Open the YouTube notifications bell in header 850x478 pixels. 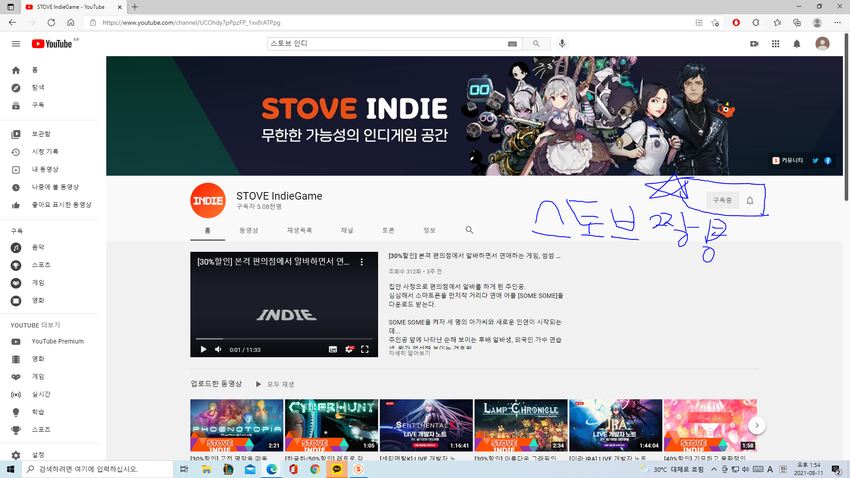[797, 44]
